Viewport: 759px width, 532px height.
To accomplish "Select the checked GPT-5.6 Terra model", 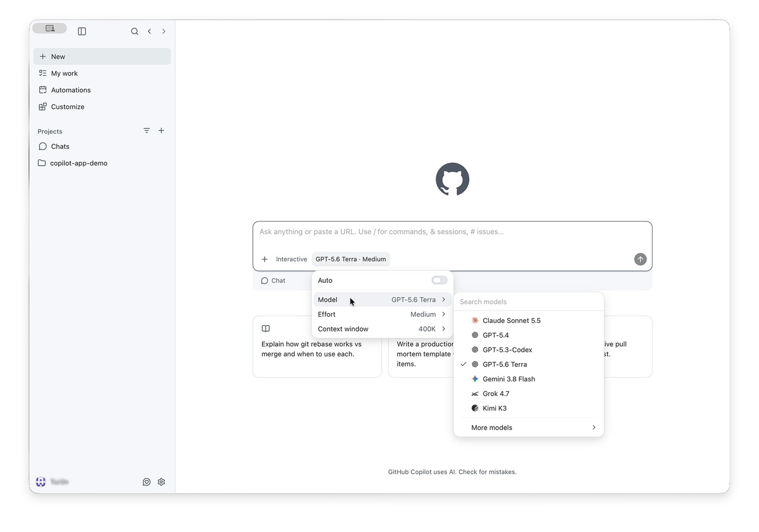I will [528, 364].
